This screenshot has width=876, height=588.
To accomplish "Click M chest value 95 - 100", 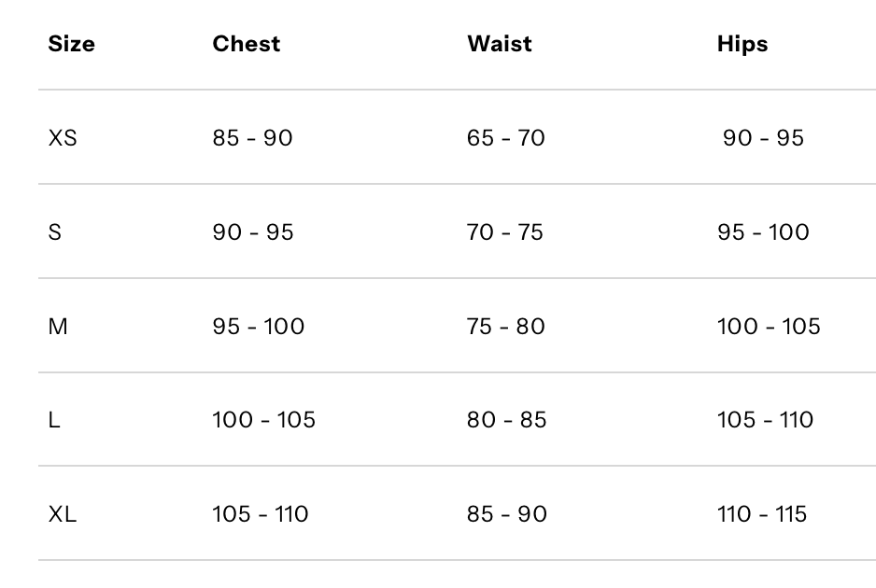I will tap(258, 327).
